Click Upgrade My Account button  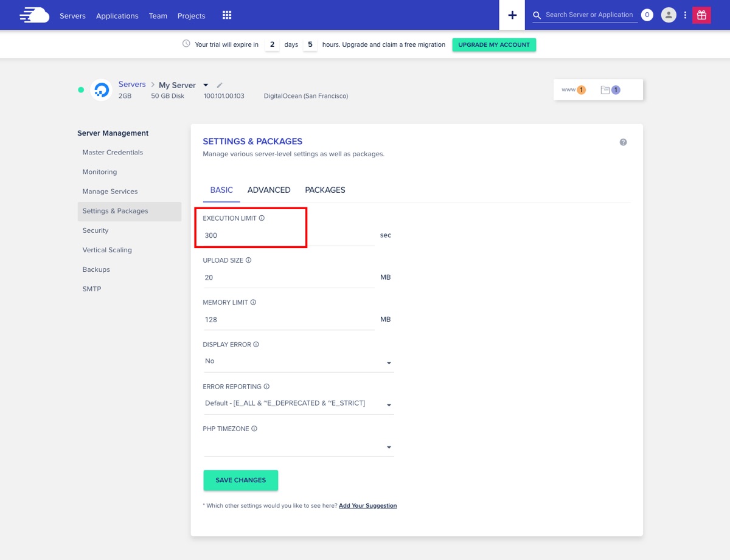pyautogui.click(x=494, y=44)
